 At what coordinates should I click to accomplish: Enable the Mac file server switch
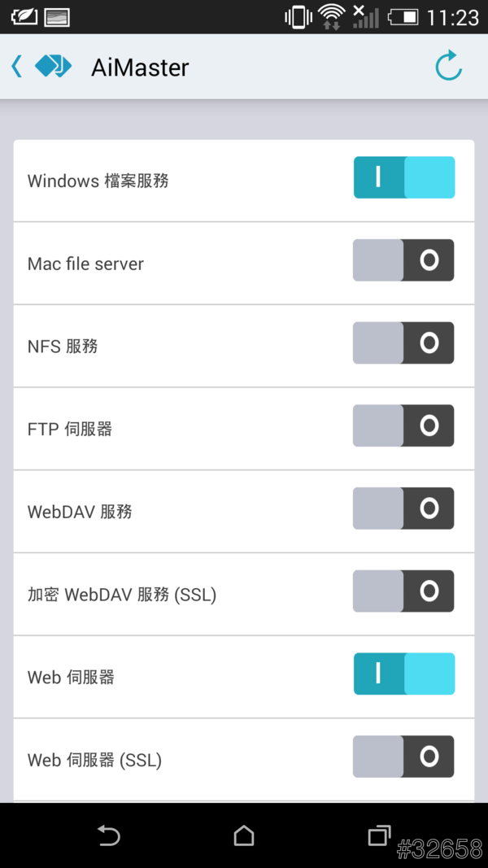(403, 260)
